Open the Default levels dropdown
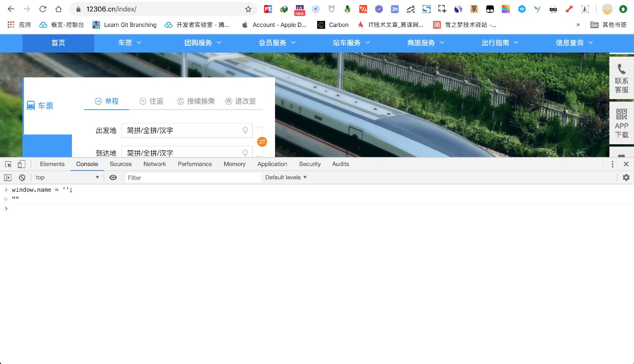634x364 pixels. (x=285, y=177)
